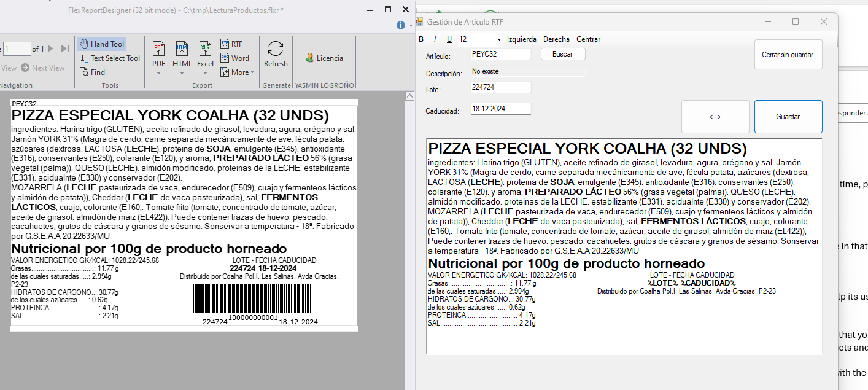Go to the next page arrow
Screen dimensions: 868x390
pyautogui.click(x=51, y=49)
